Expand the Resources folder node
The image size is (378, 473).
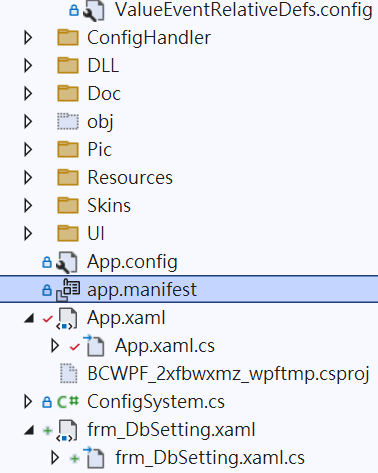coord(28,178)
